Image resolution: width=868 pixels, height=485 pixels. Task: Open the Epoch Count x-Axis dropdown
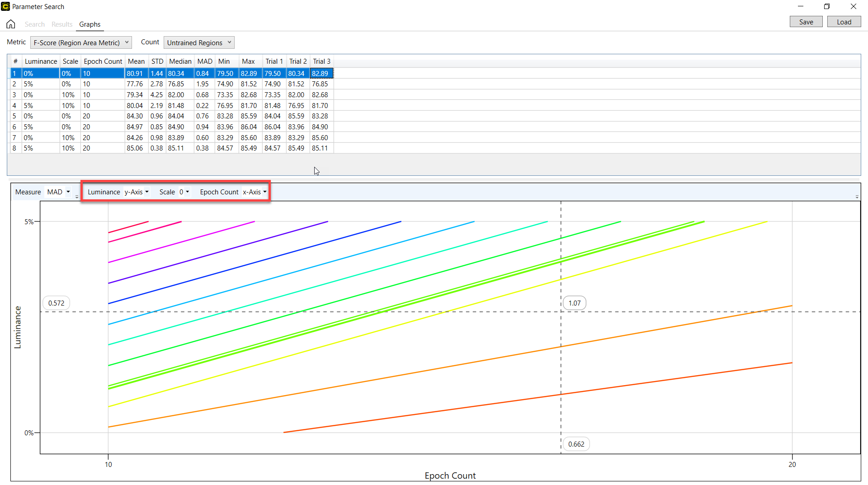255,192
